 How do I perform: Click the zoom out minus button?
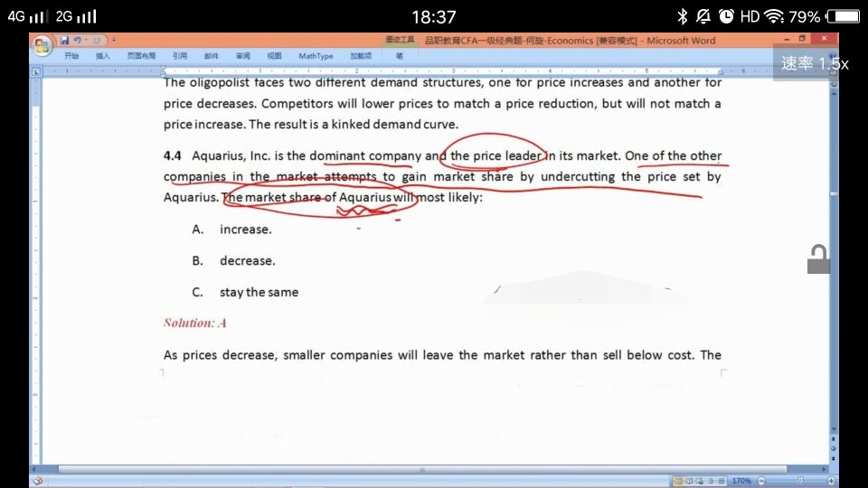coord(761,481)
